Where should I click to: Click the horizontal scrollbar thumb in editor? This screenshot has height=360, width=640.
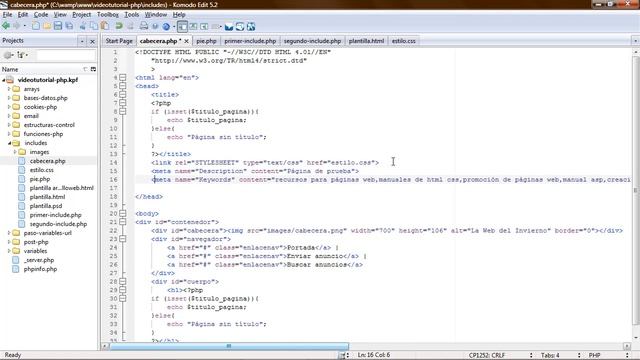pos(229,346)
